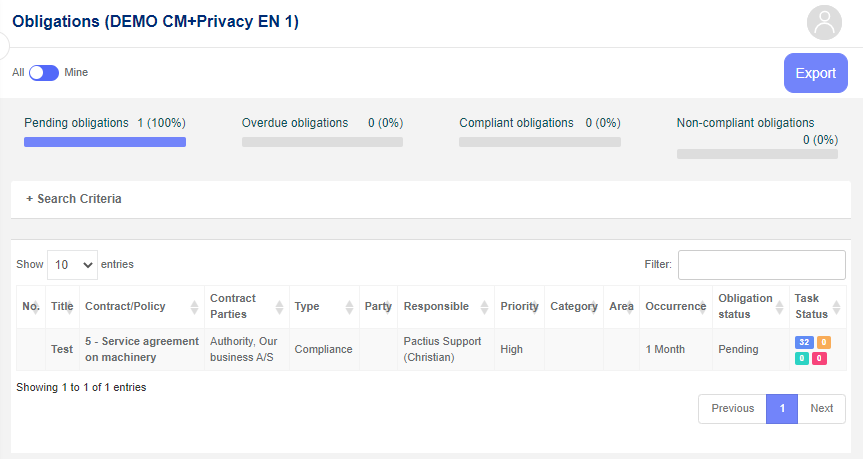Click the Pending obligations progress bar
This screenshot has height=459, width=863.
[x=105, y=142]
